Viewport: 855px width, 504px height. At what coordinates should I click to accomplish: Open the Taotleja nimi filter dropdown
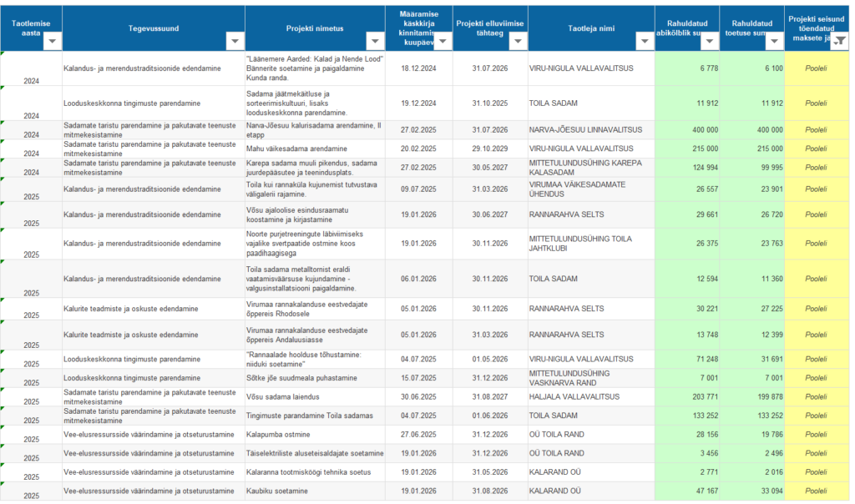tap(645, 41)
